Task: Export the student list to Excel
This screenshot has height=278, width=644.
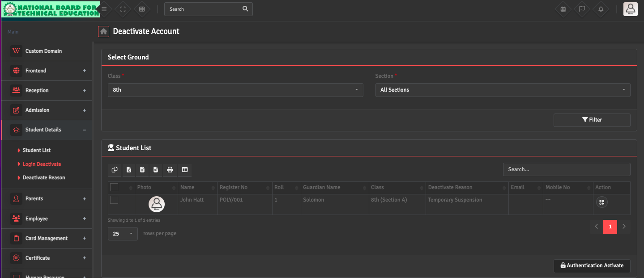Action: pos(128,169)
